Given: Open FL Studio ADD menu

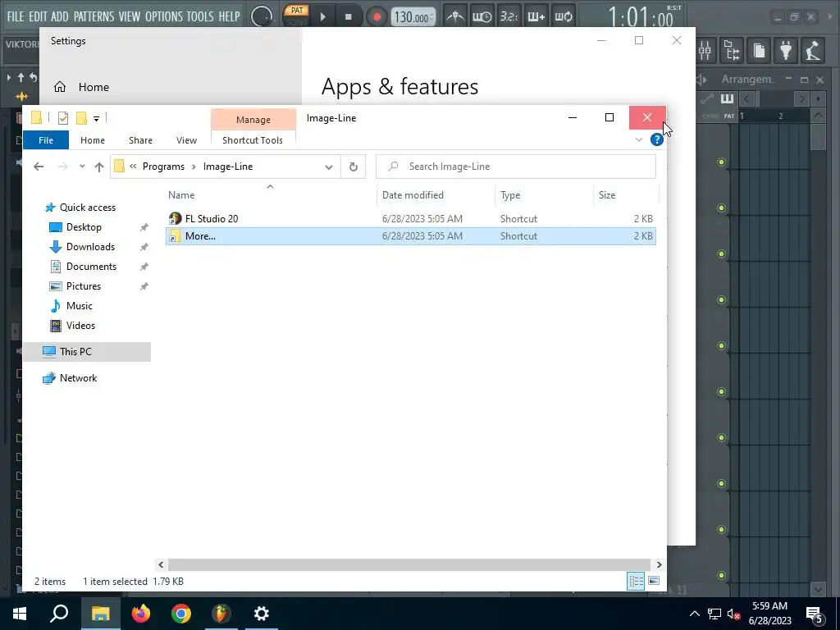Looking at the screenshot, I should [x=59, y=16].
